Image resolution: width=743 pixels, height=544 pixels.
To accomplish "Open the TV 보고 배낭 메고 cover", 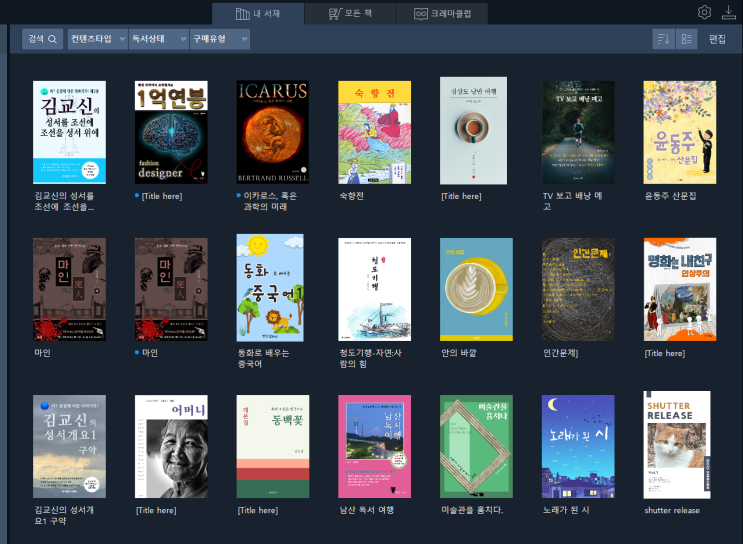I will (x=578, y=132).
